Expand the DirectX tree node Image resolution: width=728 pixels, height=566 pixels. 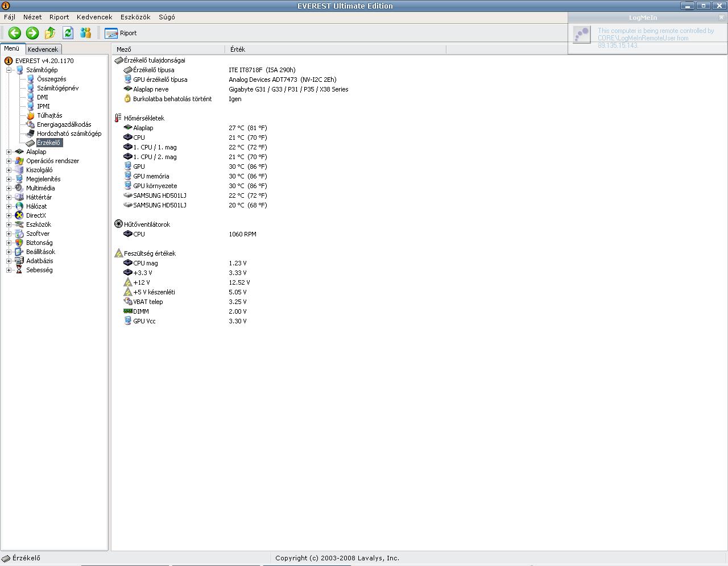pyautogui.click(x=9, y=215)
